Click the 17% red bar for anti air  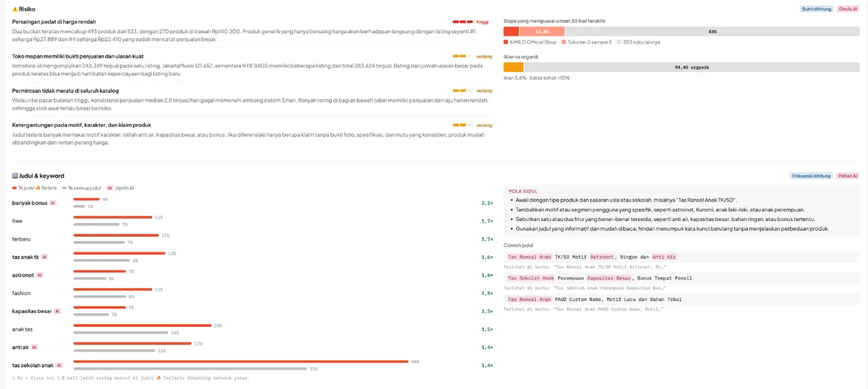coord(133,344)
